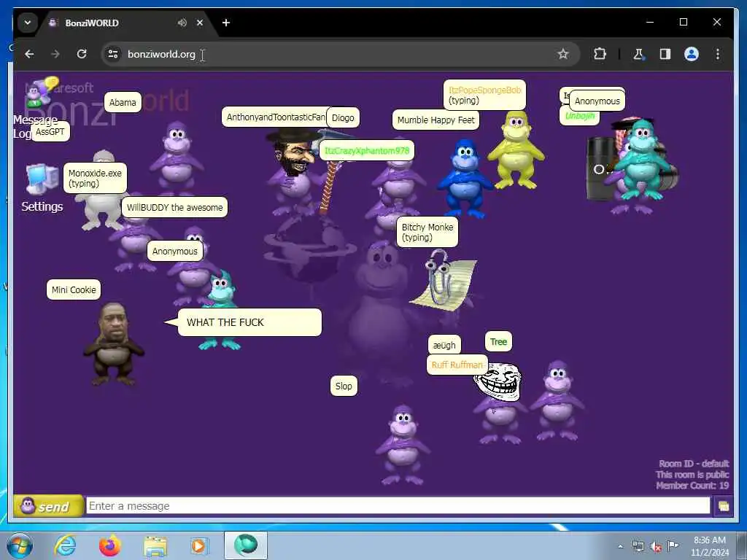Click the Tree name tag
This screenshot has height=560, width=747.
[x=498, y=342]
